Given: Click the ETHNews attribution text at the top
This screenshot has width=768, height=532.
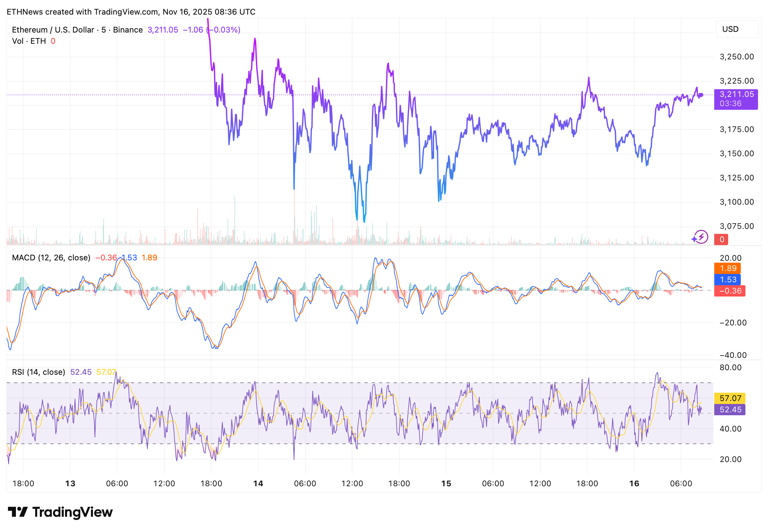Looking at the screenshot, I should point(132,12).
